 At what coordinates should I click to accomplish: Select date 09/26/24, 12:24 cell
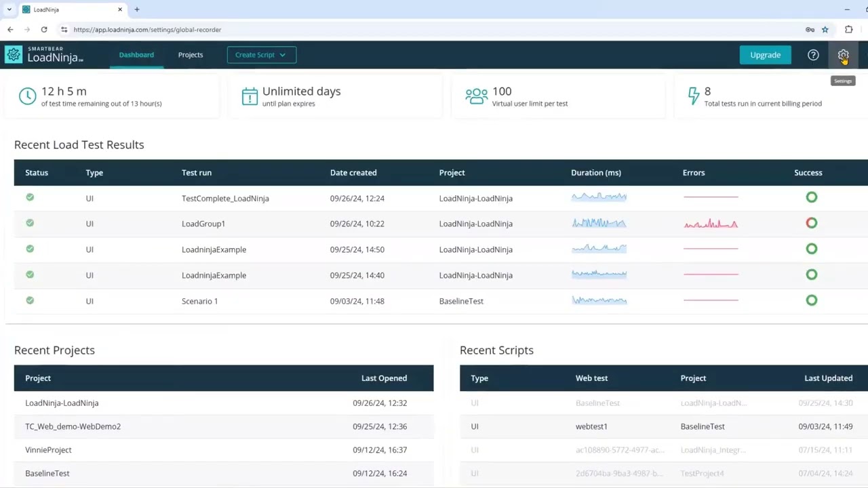357,199
